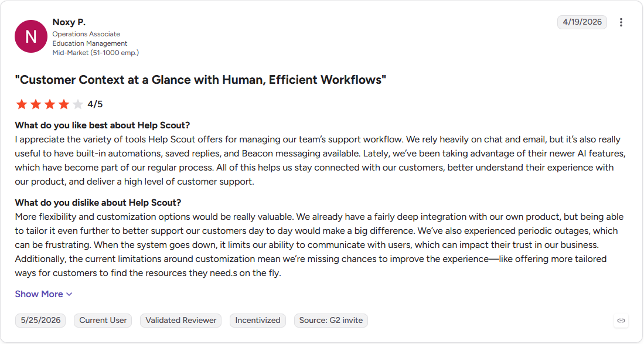Click the Current User tag

point(103,320)
